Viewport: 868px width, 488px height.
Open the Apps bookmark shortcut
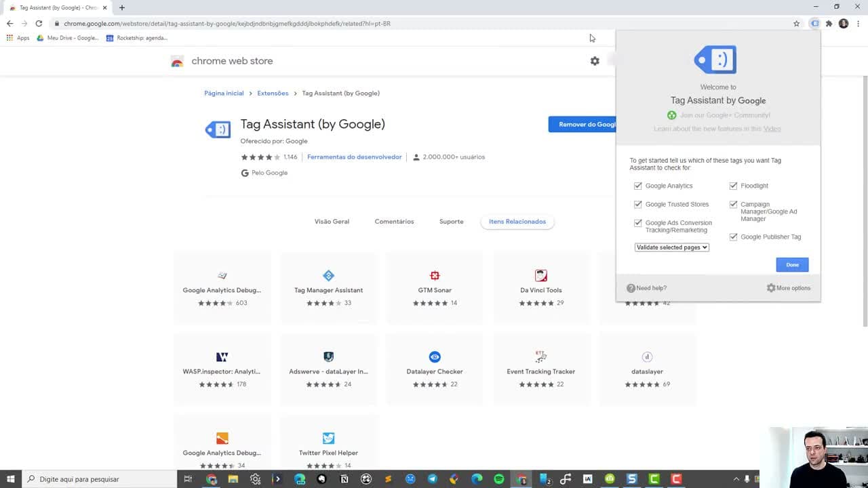point(18,38)
